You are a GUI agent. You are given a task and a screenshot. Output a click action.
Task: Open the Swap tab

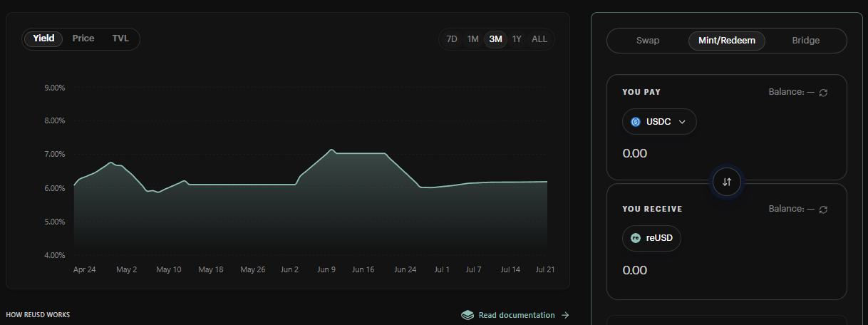pyautogui.click(x=648, y=41)
